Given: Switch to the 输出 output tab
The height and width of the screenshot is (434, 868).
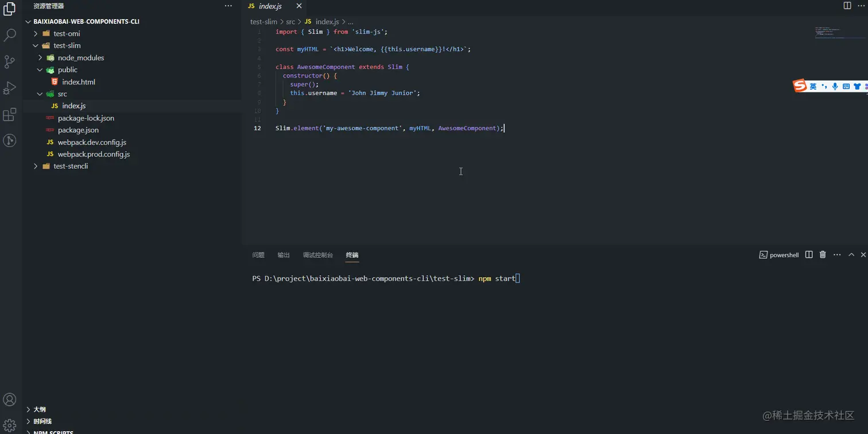Looking at the screenshot, I should coord(284,255).
